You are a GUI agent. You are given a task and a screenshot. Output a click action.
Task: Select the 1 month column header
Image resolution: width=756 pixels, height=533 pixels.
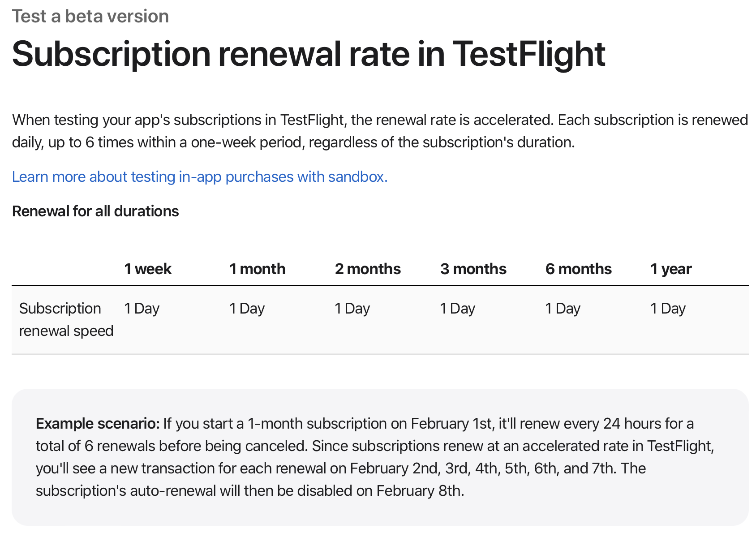pyautogui.click(x=257, y=269)
